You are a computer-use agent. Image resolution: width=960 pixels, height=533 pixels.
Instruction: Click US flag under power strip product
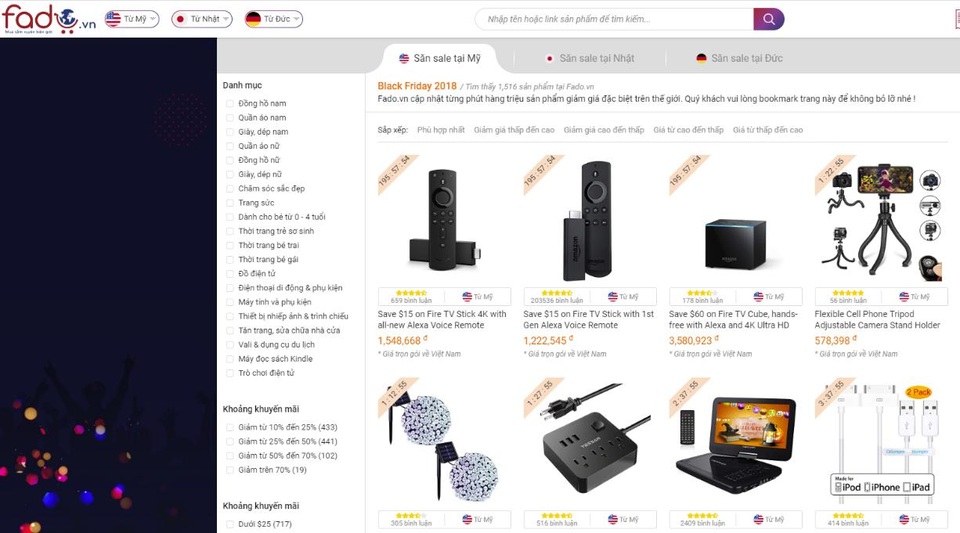613,519
